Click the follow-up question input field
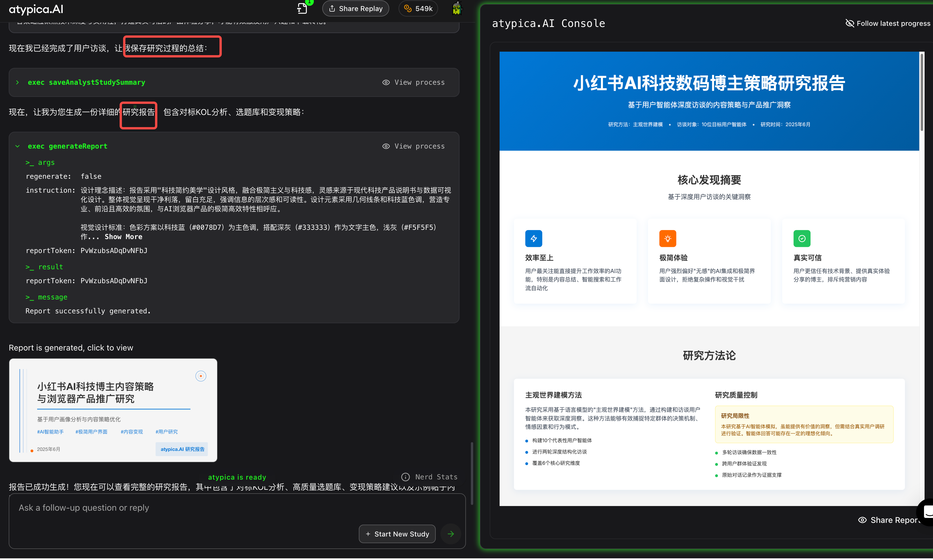This screenshot has height=560, width=933. click(x=237, y=508)
